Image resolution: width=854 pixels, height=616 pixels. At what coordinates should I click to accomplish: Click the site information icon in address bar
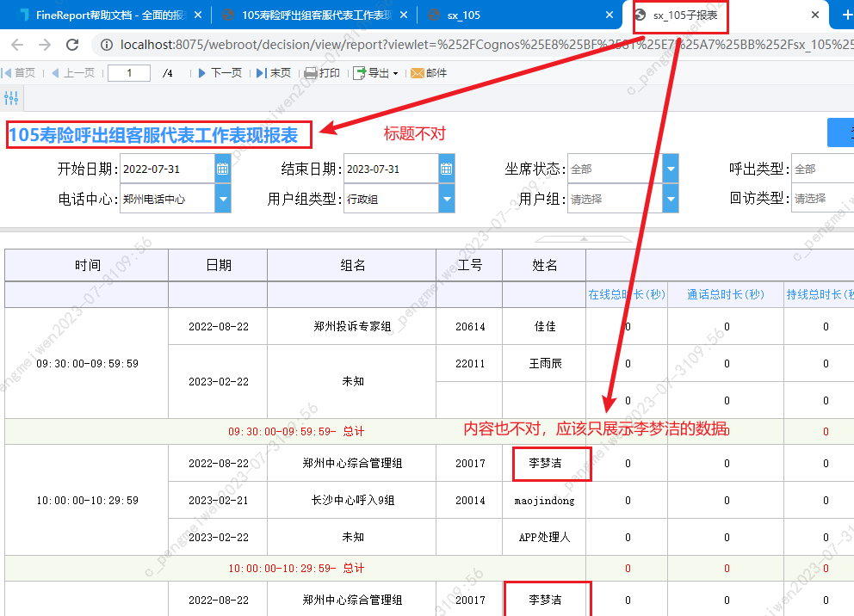pos(107,45)
